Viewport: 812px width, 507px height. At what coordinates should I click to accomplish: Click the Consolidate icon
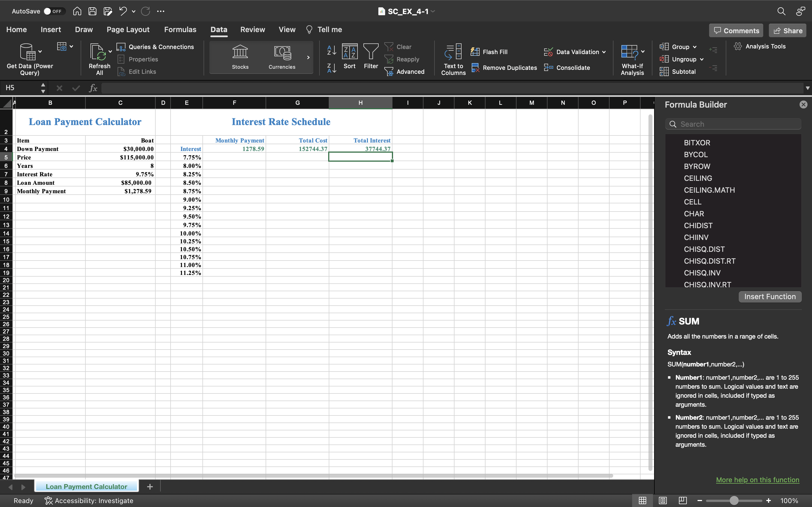click(567, 67)
